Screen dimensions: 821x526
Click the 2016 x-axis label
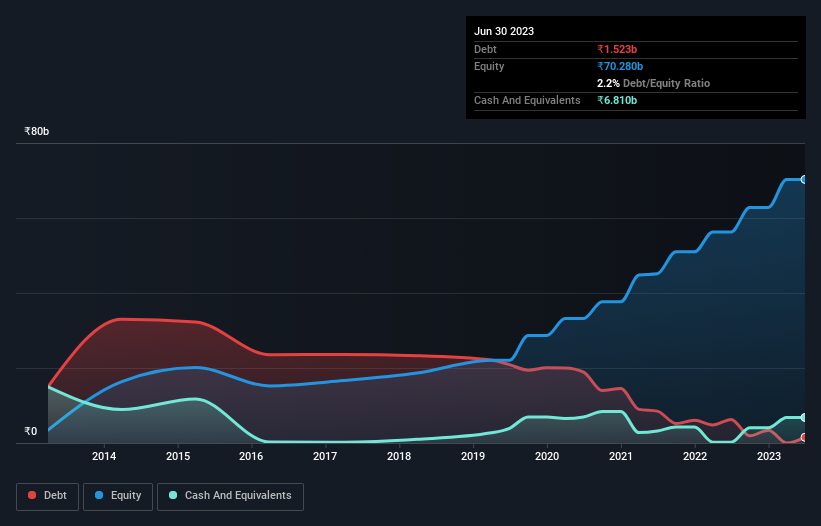click(251, 456)
